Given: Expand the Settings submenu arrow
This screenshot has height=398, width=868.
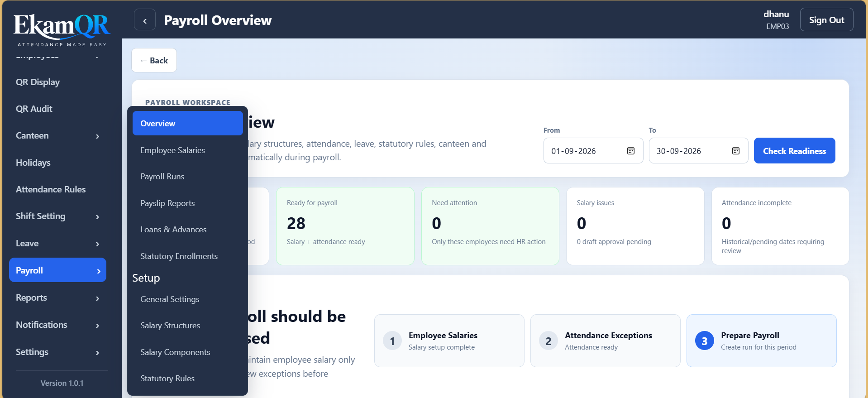Looking at the screenshot, I should click(97, 352).
